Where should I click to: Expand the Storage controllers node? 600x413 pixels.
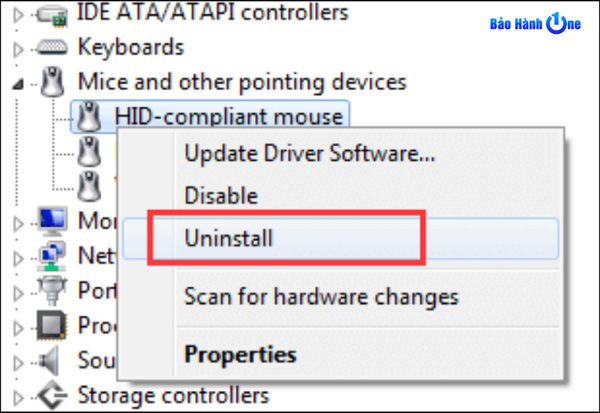coord(19,396)
